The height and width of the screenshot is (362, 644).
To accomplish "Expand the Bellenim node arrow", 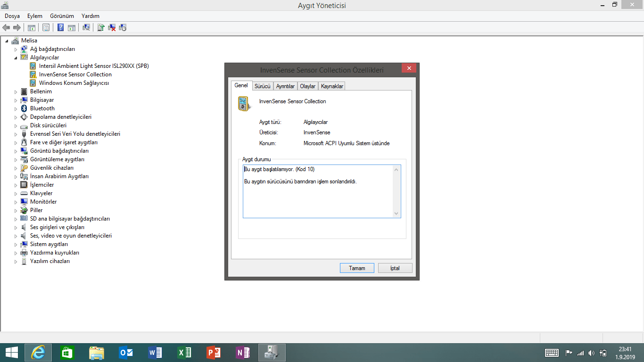I will tap(16, 91).
